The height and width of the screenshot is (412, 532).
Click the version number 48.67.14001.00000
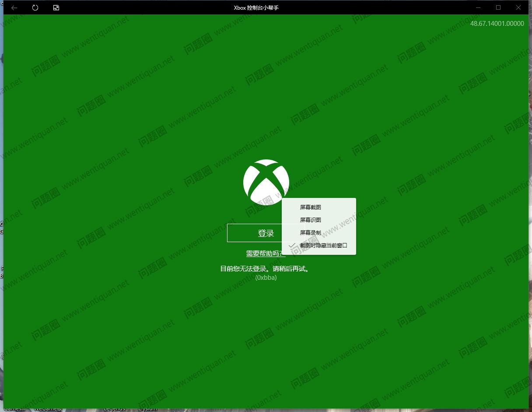click(x=497, y=24)
